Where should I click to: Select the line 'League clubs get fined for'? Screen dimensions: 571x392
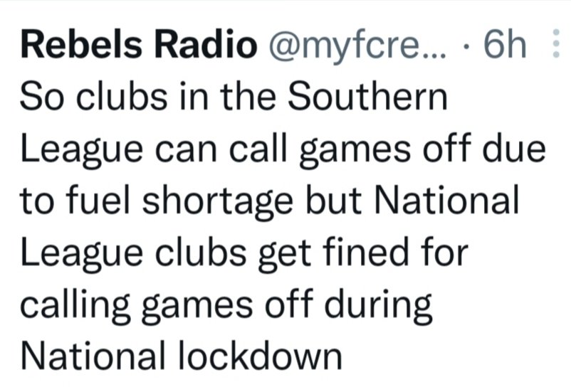pos(244,253)
